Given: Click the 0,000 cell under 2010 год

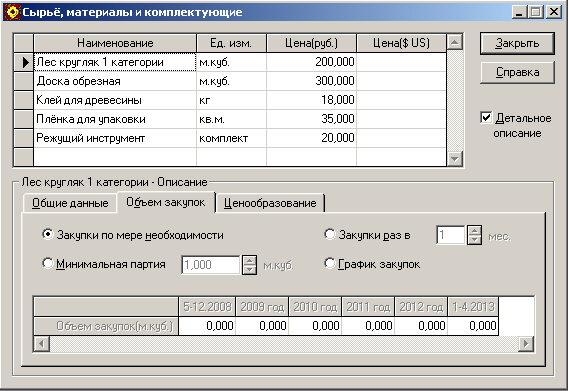Looking at the screenshot, I should [315, 326].
